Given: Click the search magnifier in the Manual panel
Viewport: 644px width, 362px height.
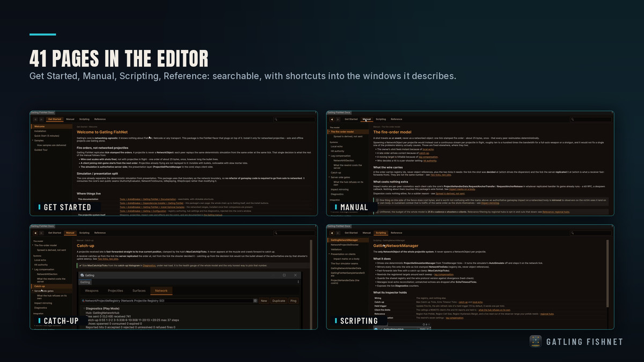Looking at the screenshot, I should (x=572, y=120).
